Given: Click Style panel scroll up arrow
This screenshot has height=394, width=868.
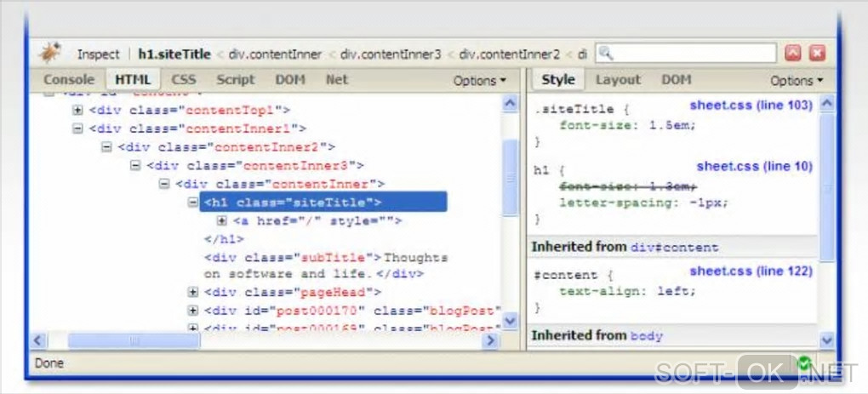Looking at the screenshot, I should 826,104.
